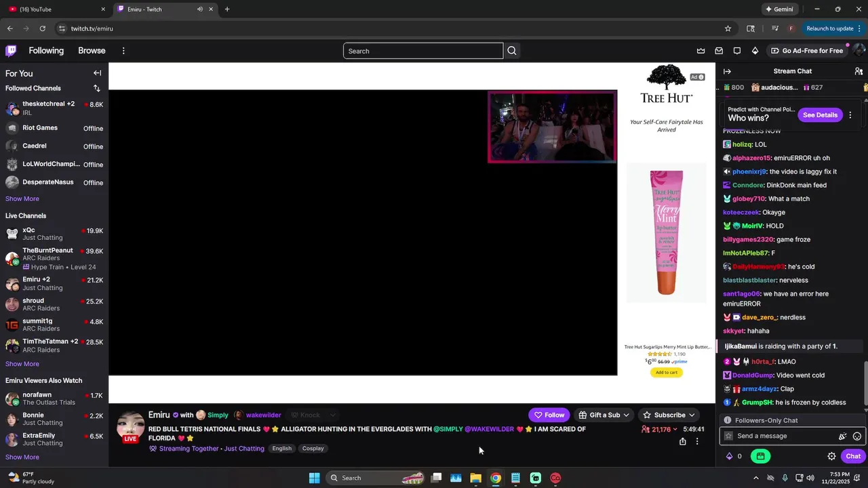Collapse the For You side navigation
Image resolution: width=868 pixels, height=488 pixels.
pyautogui.click(x=97, y=73)
